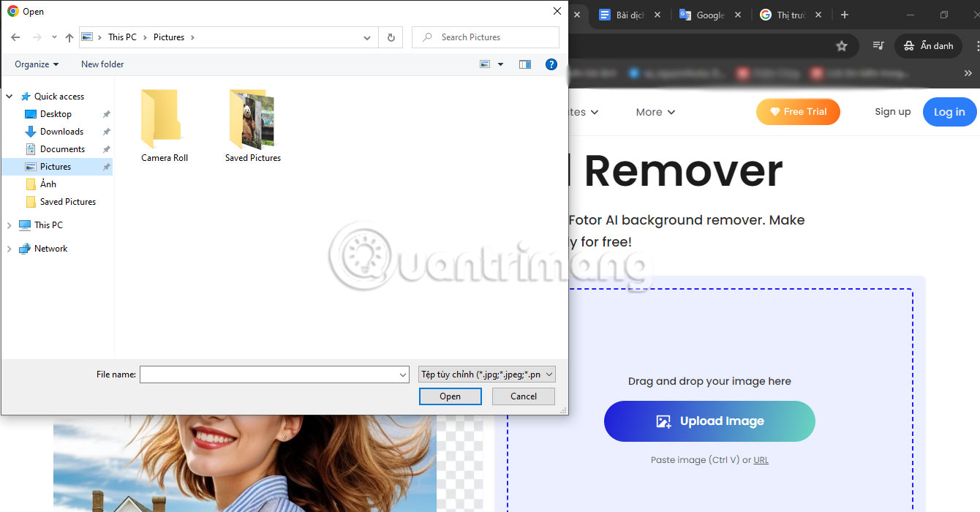The height and width of the screenshot is (512, 980).
Task: Open the file type filter dropdown
Action: pos(486,374)
